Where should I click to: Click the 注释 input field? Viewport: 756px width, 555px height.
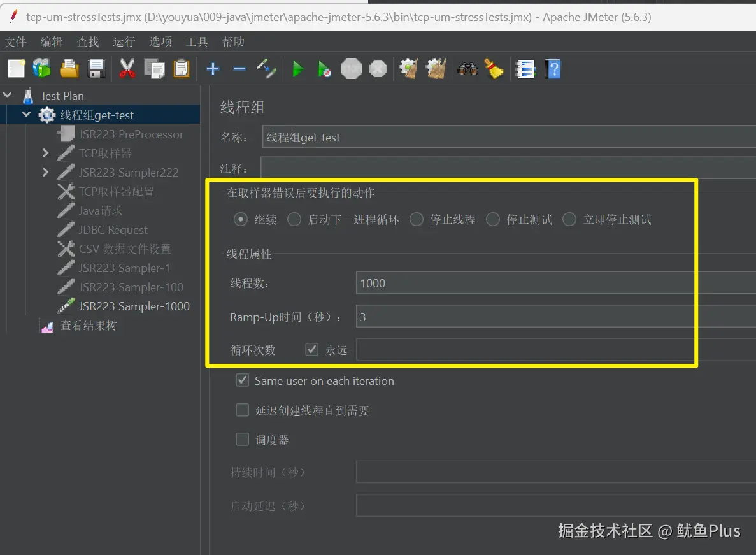click(x=508, y=168)
